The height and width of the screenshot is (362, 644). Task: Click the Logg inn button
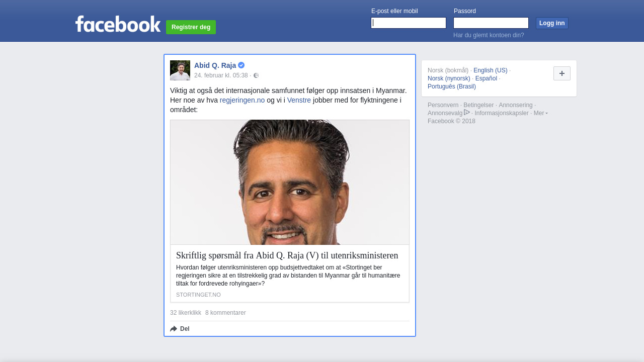(552, 23)
